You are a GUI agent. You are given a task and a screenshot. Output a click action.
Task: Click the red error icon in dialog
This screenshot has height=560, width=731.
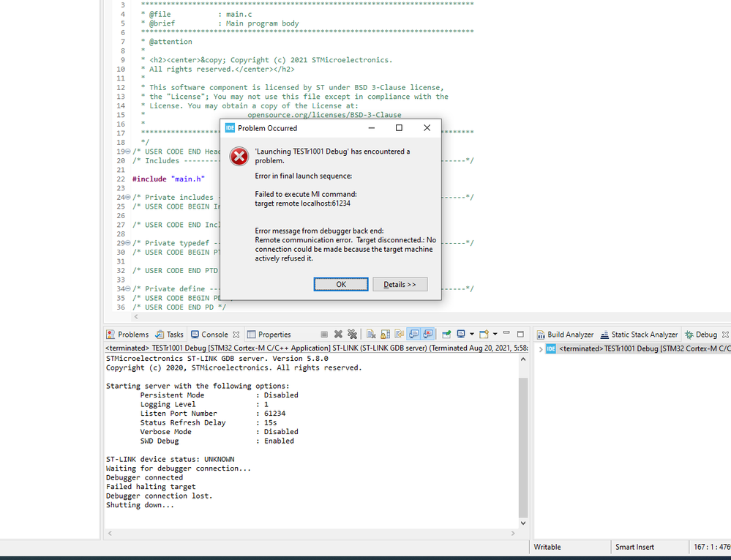pyautogui.click(x=239, y=156)
